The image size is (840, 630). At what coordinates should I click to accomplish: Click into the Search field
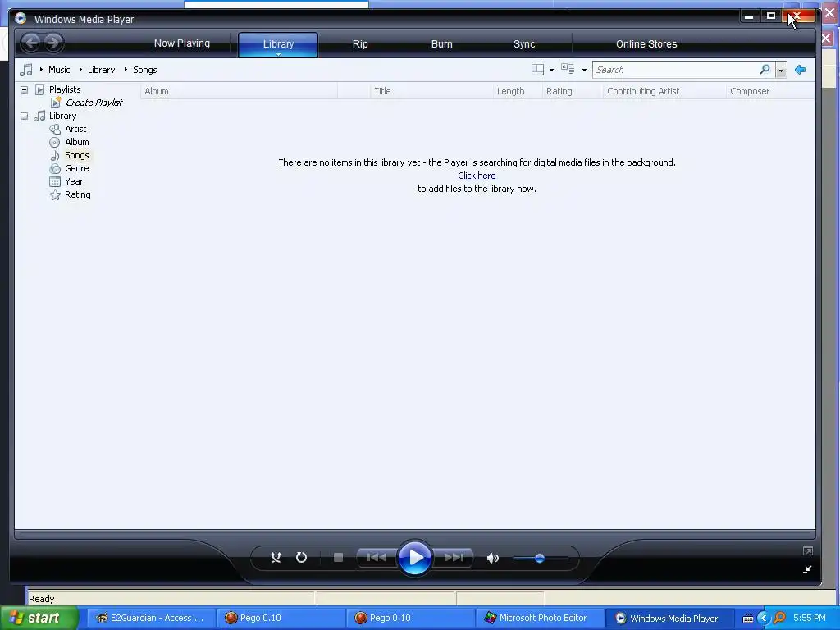coord(675,70)
